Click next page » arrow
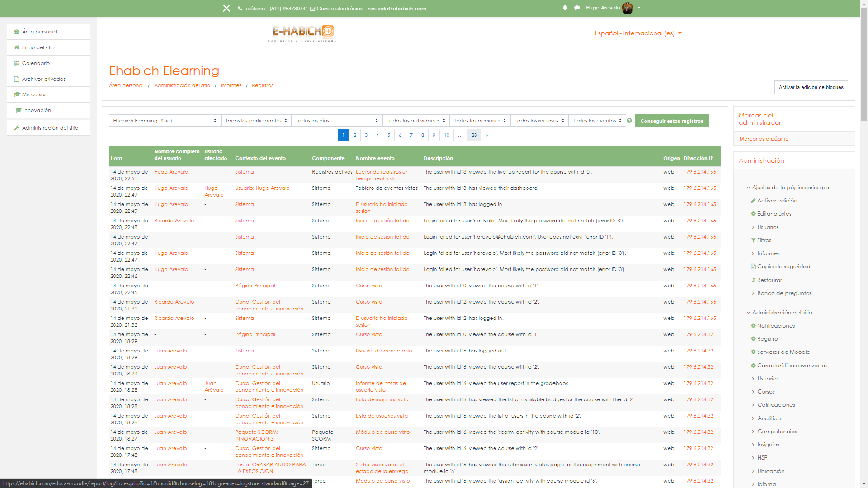 pyautogui.click(x=486, y=135)
